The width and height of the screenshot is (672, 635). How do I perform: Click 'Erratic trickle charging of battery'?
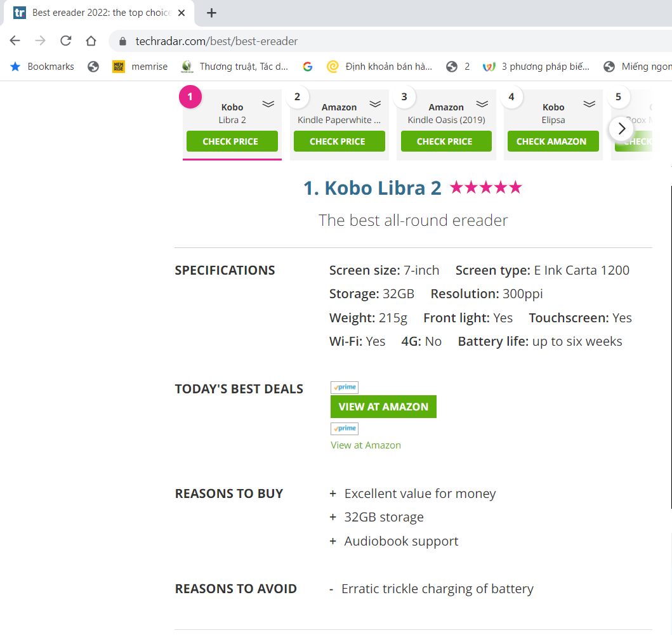[438, 589]
